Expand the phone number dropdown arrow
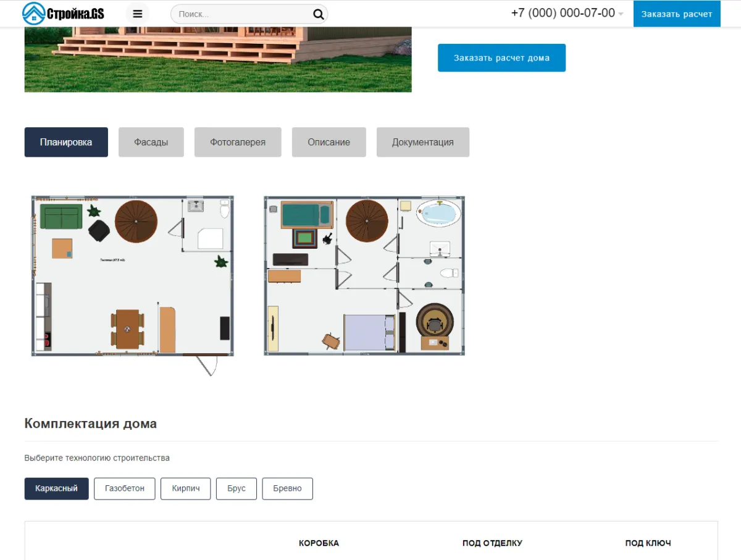741x560 pixels. click(x=621, y=14)
